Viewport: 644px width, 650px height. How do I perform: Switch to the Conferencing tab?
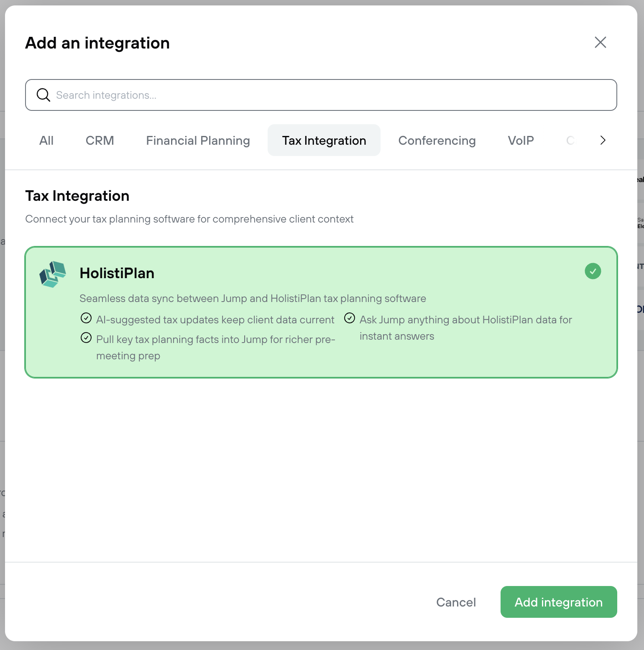coord(437,141)
